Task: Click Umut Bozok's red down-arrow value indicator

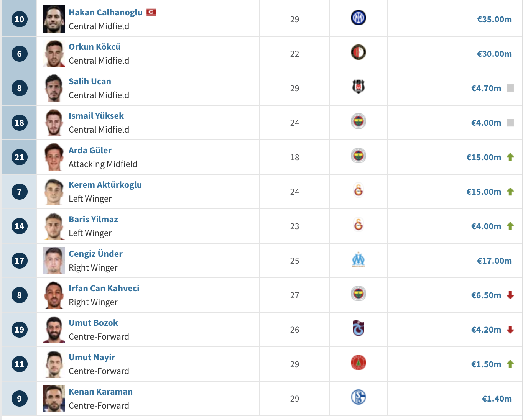Action: [x=510, y=330]
